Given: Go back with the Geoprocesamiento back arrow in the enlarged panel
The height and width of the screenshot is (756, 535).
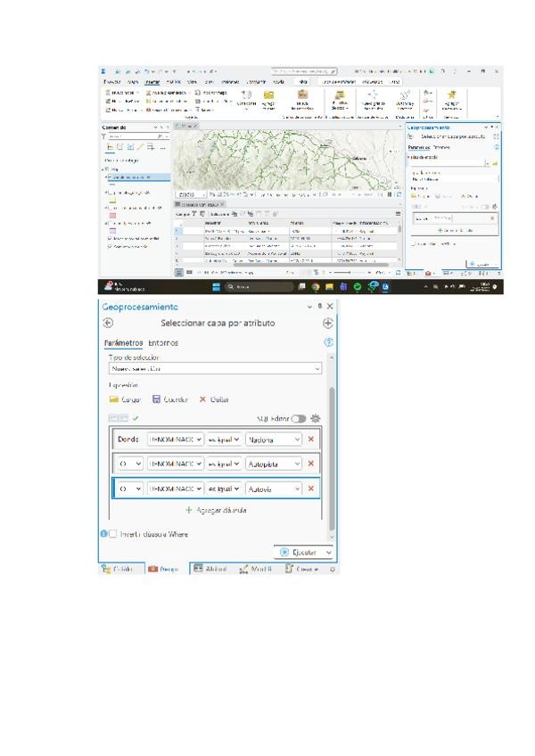Looking at the screenshot, I should (108, 323).
